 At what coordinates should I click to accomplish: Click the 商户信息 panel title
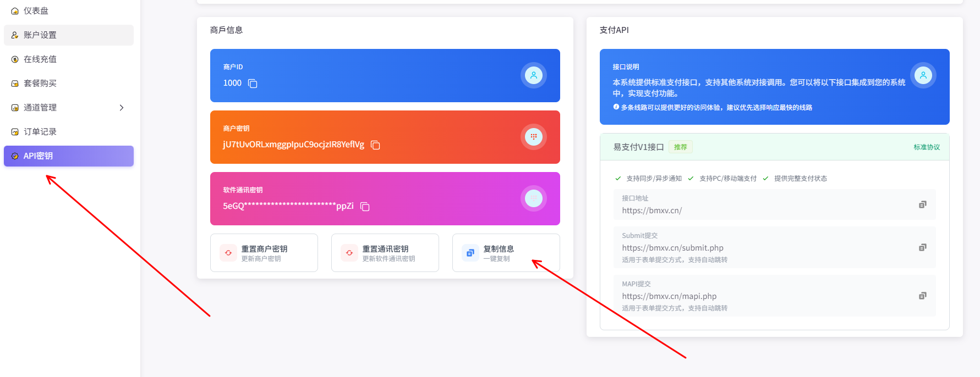[226, 30]
